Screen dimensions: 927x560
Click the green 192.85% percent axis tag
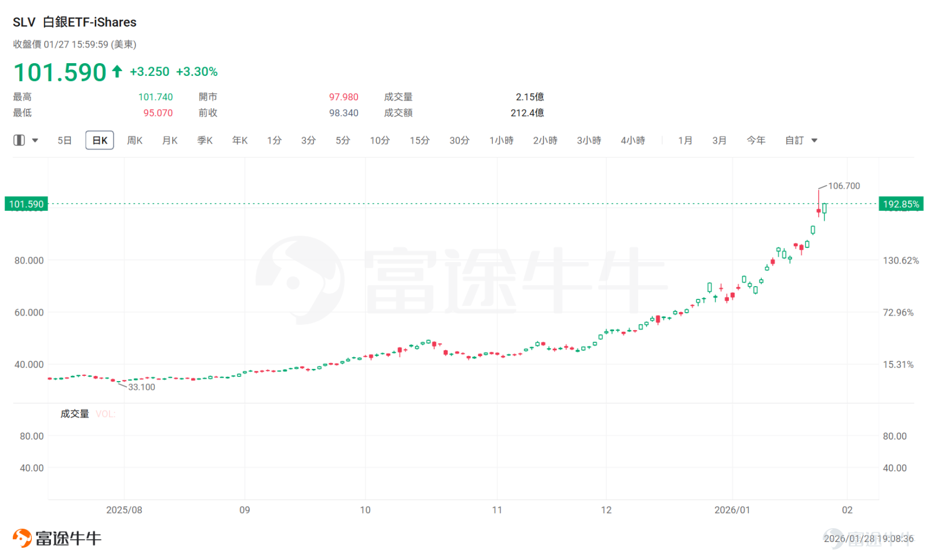point(901,204)
